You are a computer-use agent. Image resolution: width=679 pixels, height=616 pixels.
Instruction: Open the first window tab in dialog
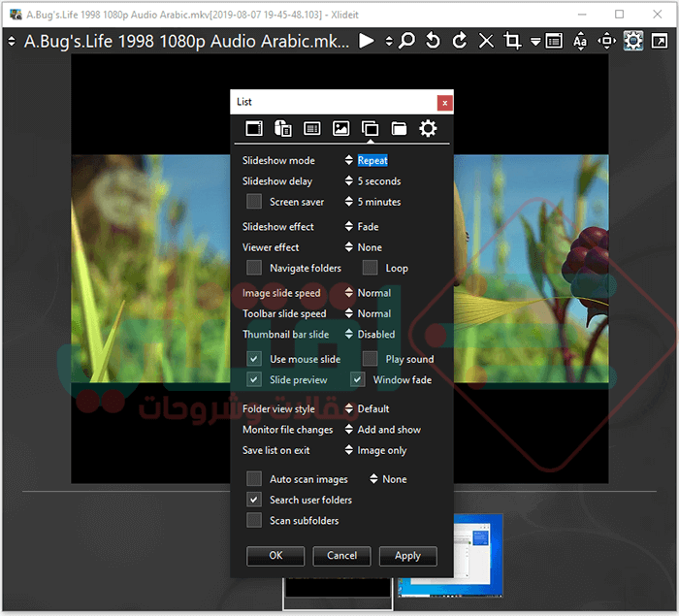254,129
